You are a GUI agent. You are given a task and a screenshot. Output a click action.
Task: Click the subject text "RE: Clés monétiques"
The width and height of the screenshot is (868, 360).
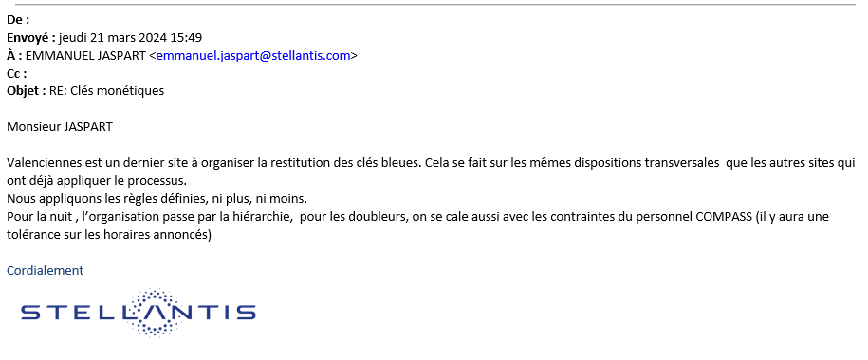point(107,91)
